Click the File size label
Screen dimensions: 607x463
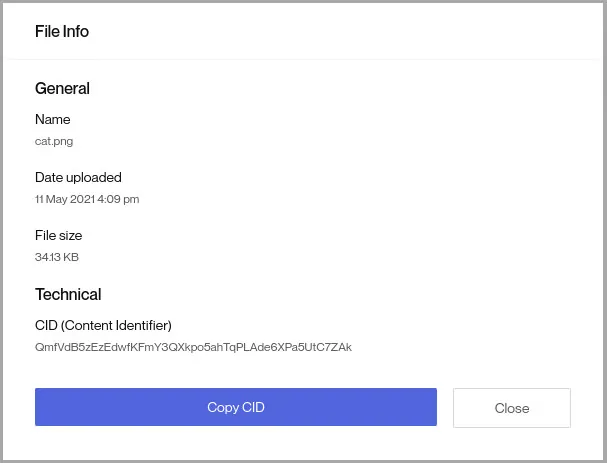pos(58,236)
